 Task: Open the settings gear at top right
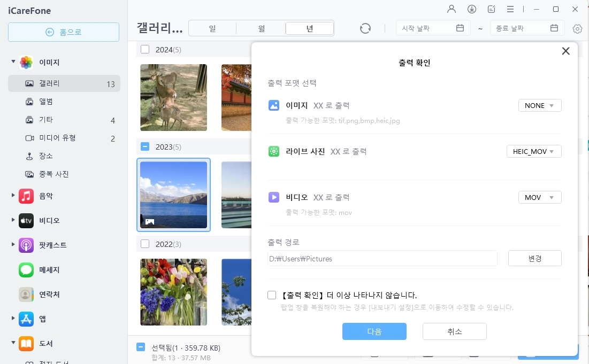(577, 29)
